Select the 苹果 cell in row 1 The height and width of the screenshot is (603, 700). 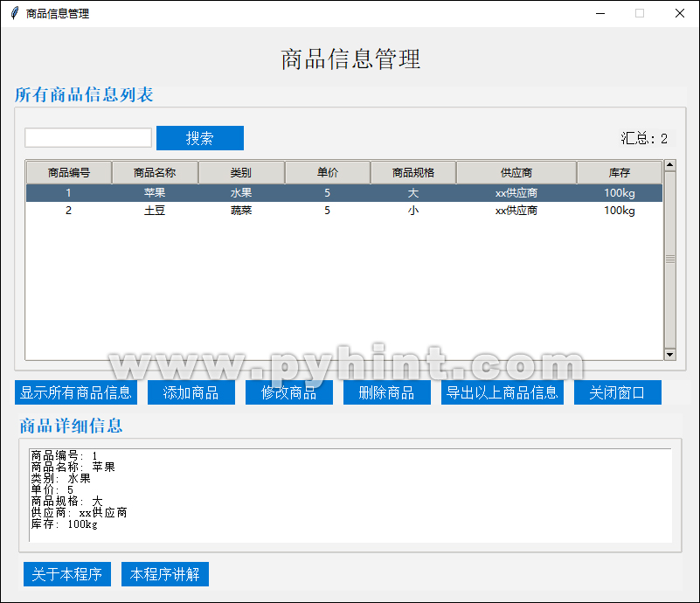click(x=155, y=193)
